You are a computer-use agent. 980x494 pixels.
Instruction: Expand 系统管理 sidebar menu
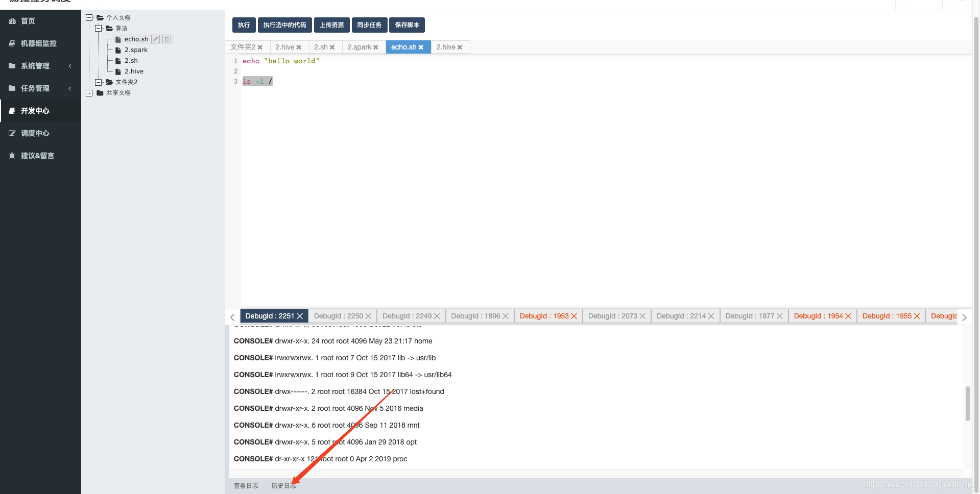[40, 66]
